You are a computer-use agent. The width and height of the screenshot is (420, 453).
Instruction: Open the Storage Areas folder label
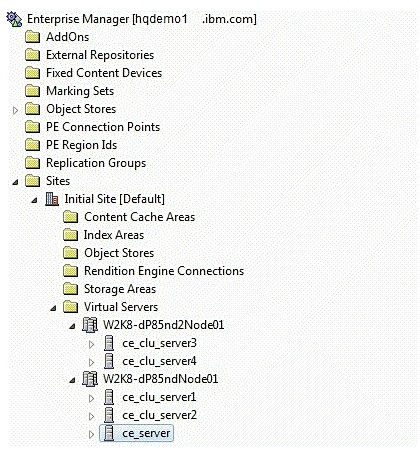click(x=120, y=289)
